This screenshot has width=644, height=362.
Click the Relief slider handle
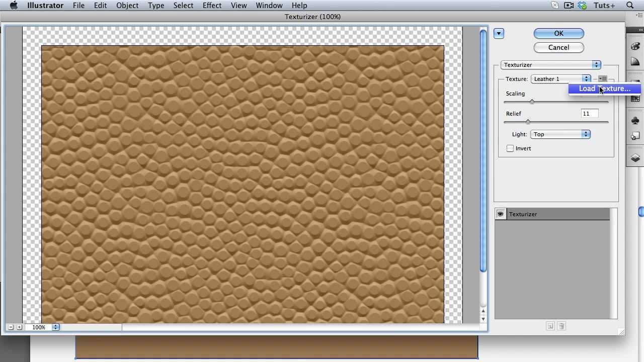[x=528, y=122]
